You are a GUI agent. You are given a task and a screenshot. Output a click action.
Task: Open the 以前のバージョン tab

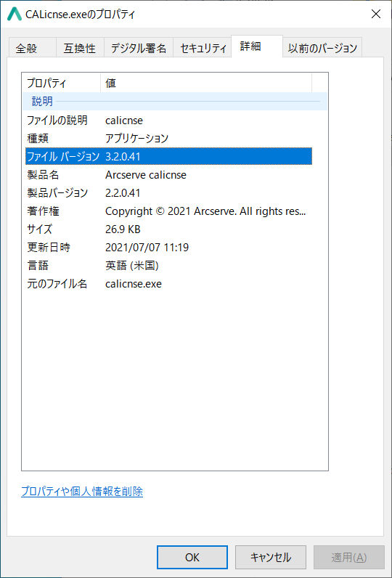(x=322, y=48)
